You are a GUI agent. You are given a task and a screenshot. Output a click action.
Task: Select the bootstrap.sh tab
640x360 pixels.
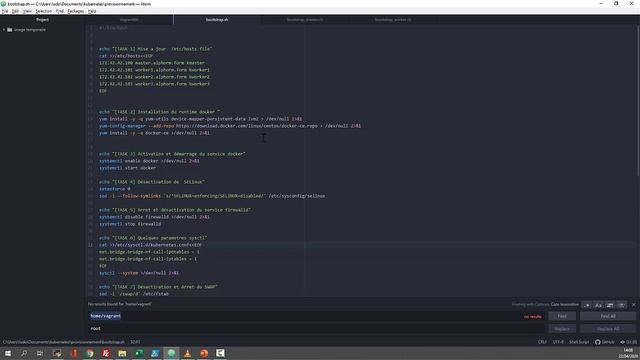(x=217, y=20)
